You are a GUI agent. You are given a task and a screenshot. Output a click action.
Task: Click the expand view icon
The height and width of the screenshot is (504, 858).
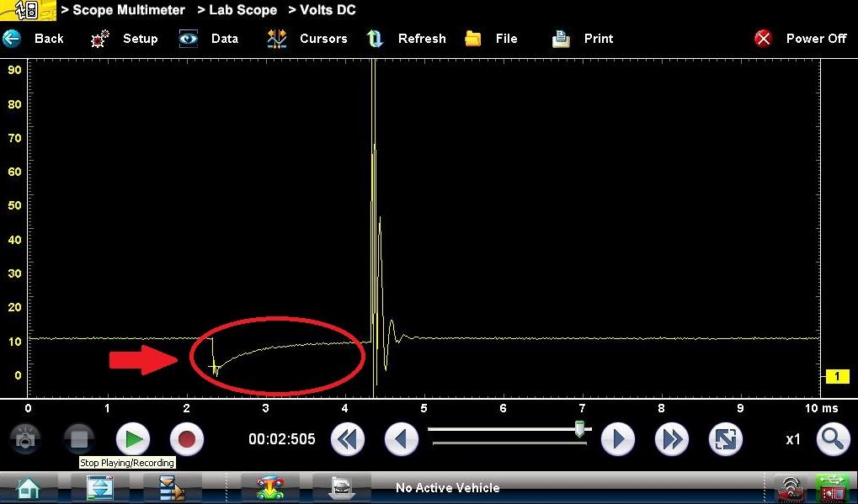725,439
